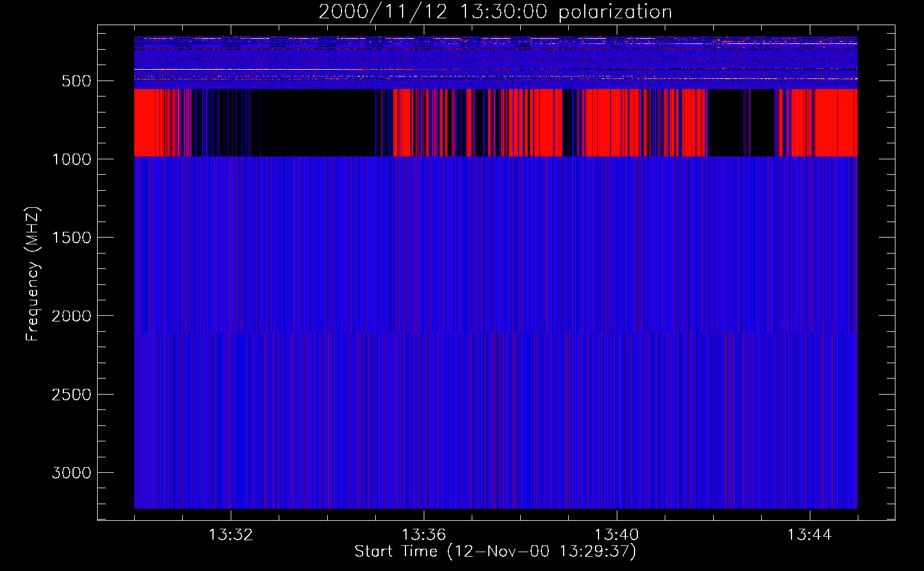924x571 pixels.
Task: Click the 2000 frequency tick label
Action: (x=71, y=316)
